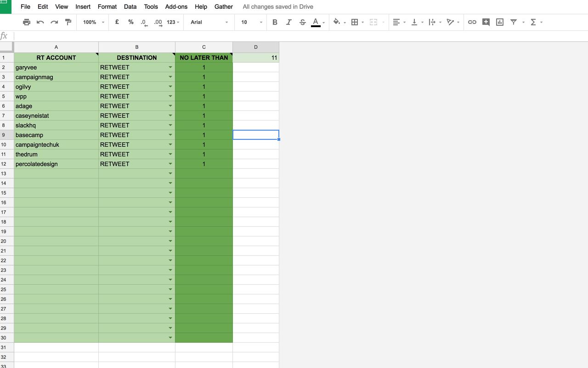This screenshot has width=588, height=368.
Task: Click the Insert chart icon
Action: pyautogui.click(x=500, y=22)
